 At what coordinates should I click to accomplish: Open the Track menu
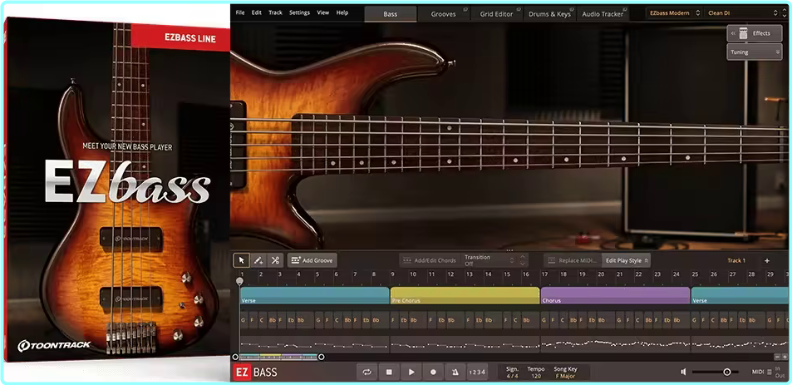pyautogui.click(x=275, y=13)
